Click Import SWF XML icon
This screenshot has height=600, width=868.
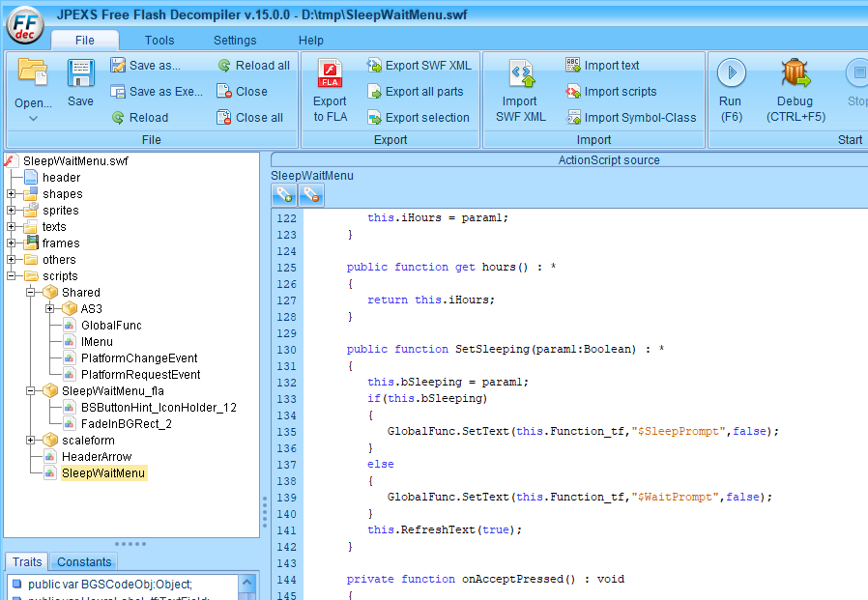coord(521,73)
